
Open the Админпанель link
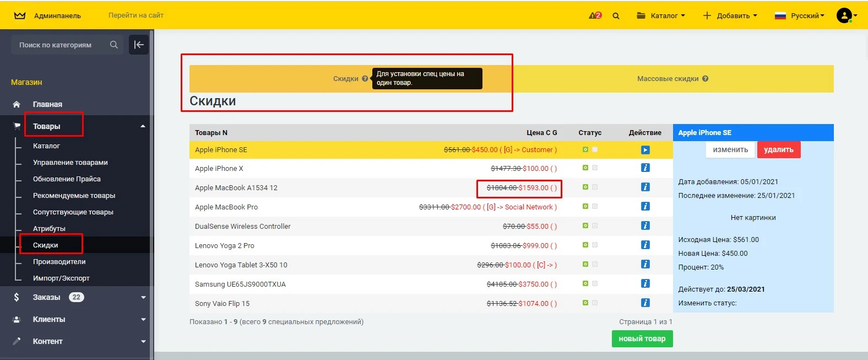[x=57, y=15]
